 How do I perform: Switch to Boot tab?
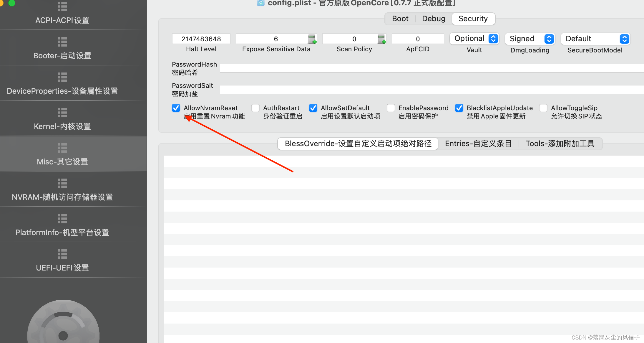399,18
